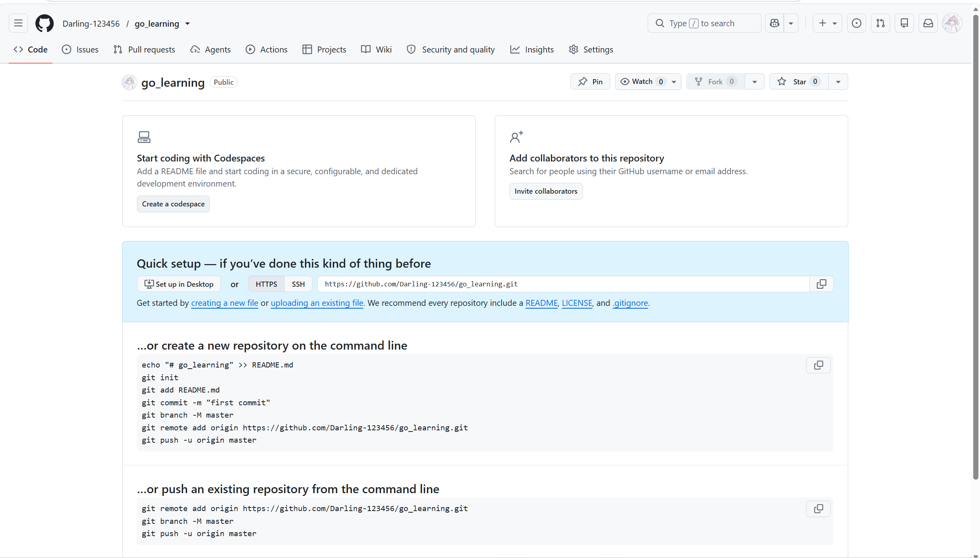Click Create a codespace button
Viewport: 980px width, 558px height.
pos(173,204)
